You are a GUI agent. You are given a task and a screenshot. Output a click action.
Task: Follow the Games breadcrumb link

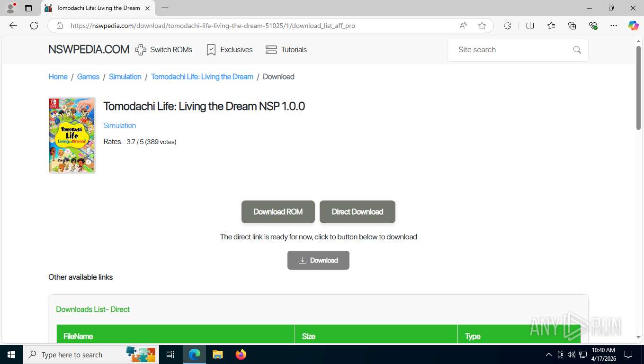click(88, 77)
